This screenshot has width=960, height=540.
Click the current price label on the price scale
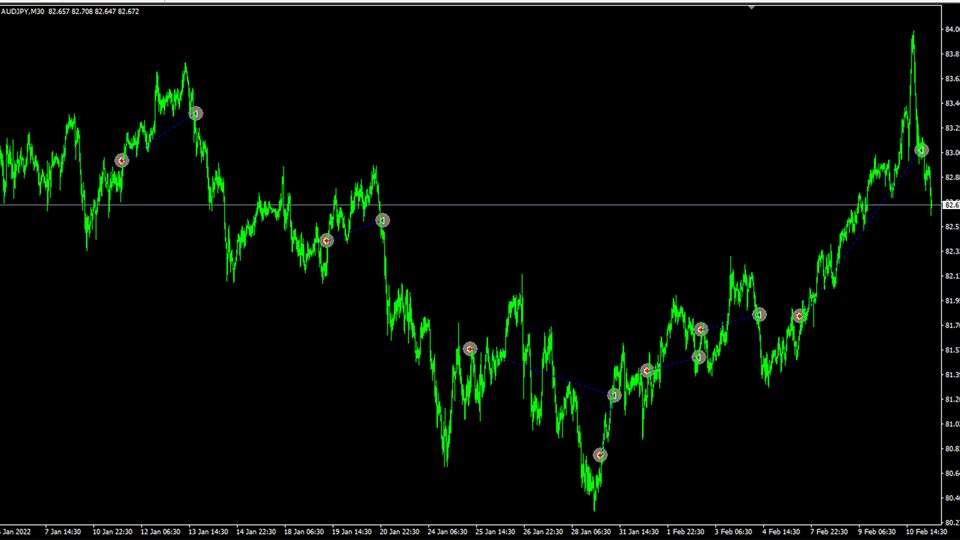[x=951, y=205]
